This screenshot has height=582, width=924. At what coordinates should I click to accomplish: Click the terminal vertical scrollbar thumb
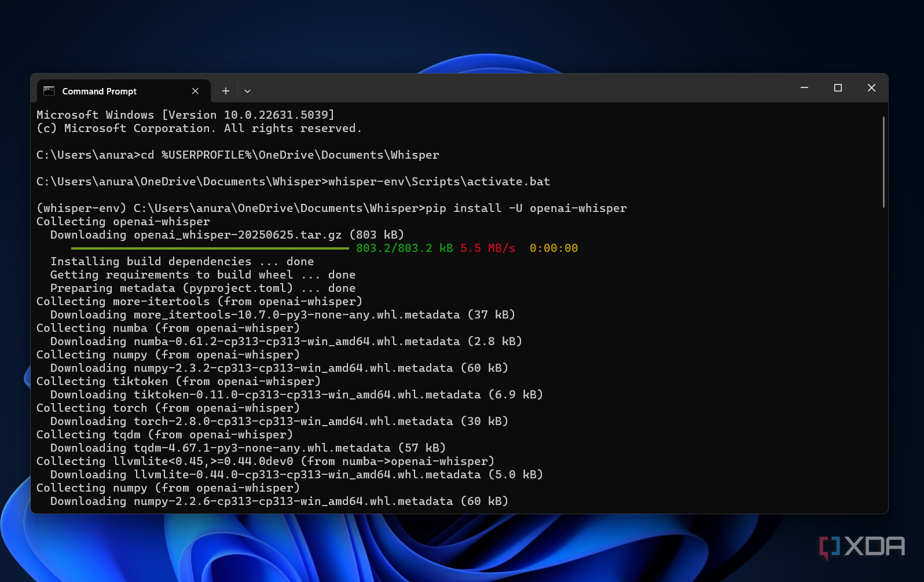pyautogui.click(x=883, y=162)
